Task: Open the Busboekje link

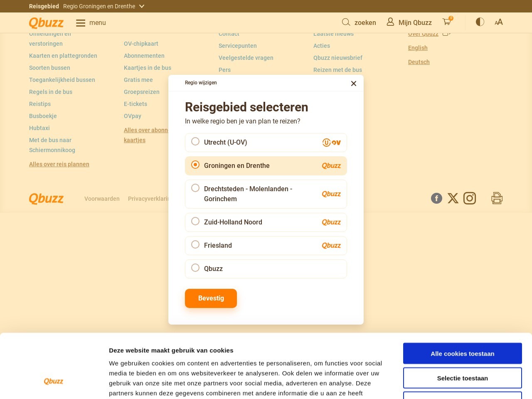Action: 43,116
